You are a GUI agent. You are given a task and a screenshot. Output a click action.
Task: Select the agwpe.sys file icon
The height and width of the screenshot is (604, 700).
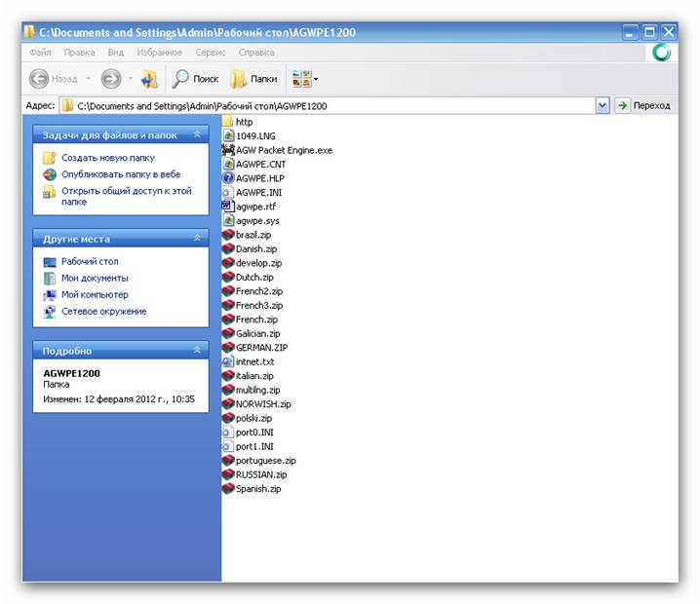click(228, 220)
